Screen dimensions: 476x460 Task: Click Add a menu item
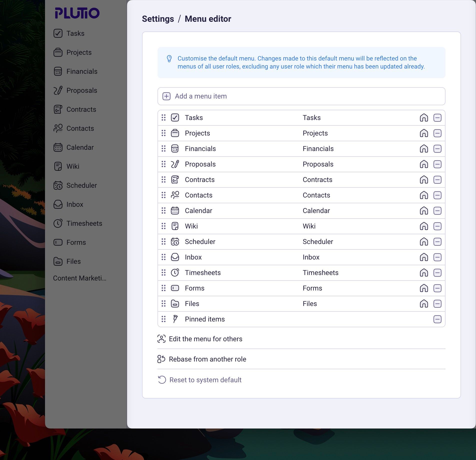[201, 96]
